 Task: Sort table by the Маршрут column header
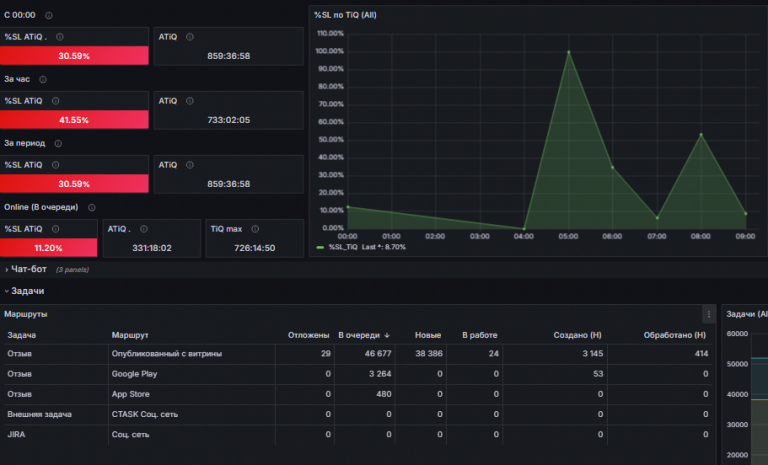[130, 335]
